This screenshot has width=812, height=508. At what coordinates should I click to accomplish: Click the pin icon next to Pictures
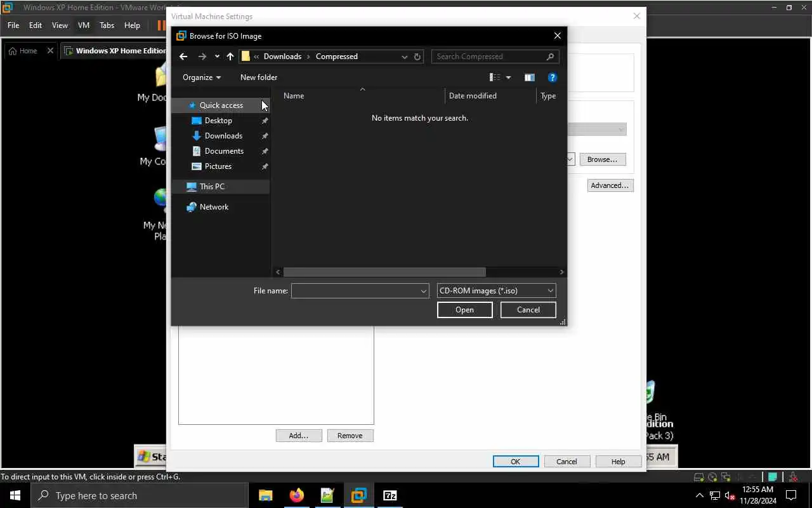(x=265, y=166)
